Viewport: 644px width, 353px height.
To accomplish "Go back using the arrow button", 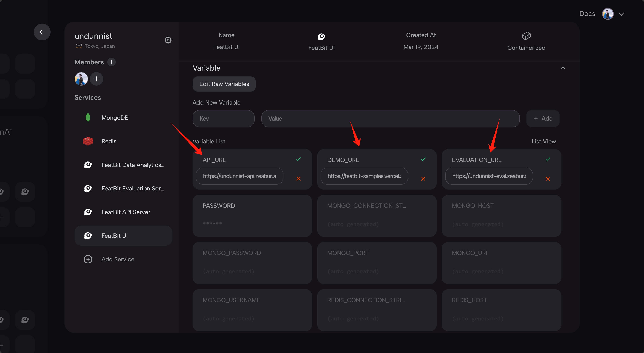I will coord(42,32).
